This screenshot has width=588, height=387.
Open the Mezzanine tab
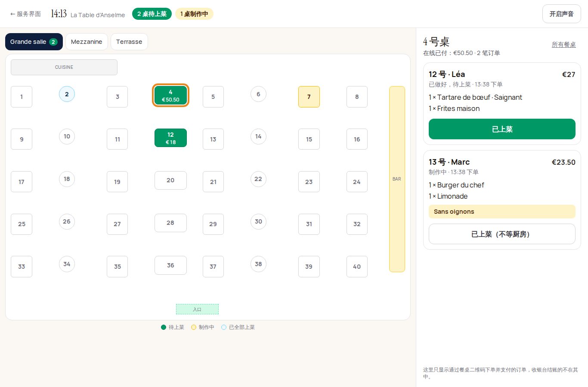tap(87, 42)
